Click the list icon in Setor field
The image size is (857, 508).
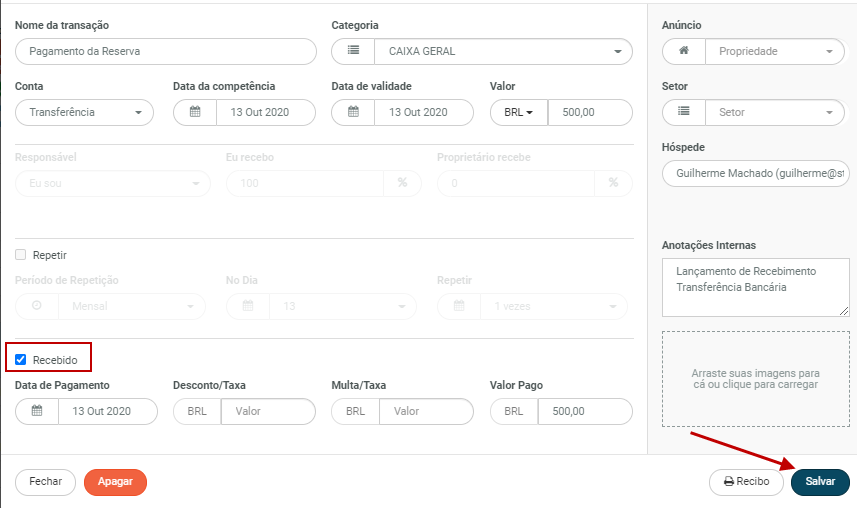point(684,112)
